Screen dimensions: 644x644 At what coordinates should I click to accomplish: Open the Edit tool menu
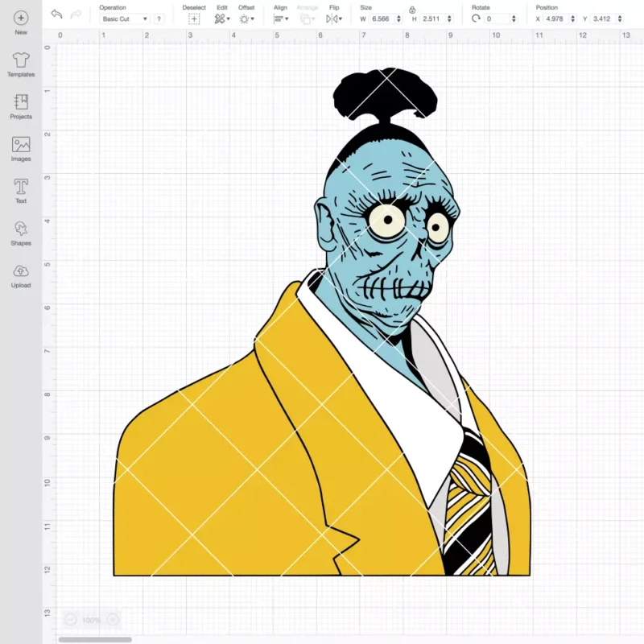222,19
